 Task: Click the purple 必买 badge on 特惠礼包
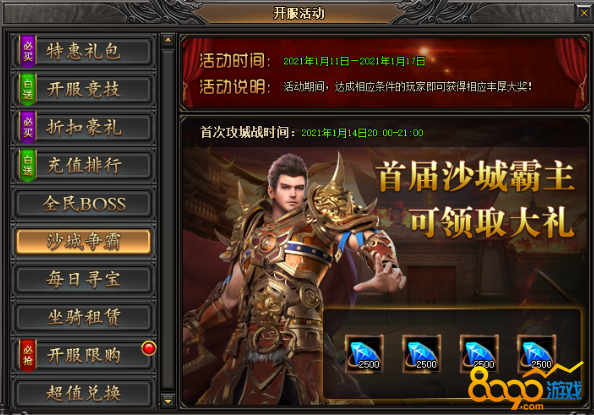(x=28, y=51)
